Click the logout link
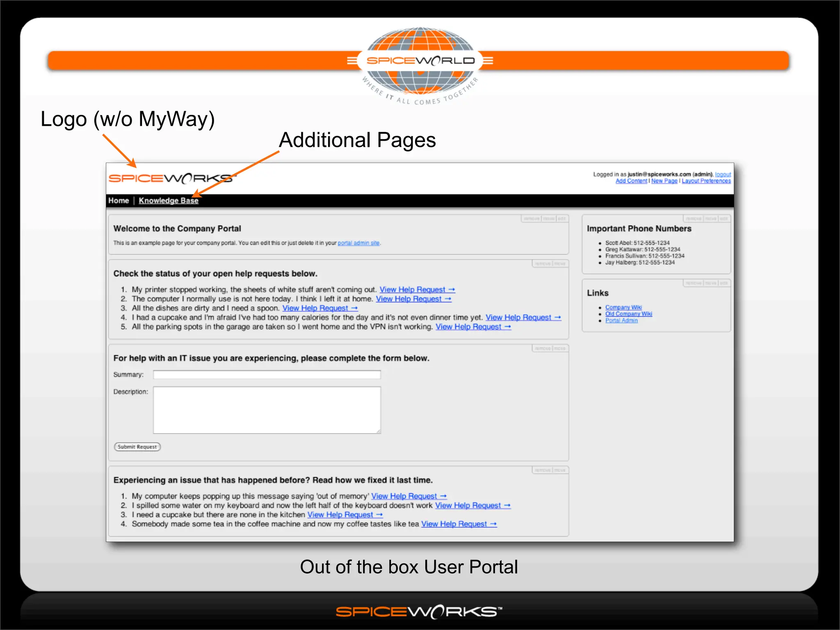 (x=723, y=174)
